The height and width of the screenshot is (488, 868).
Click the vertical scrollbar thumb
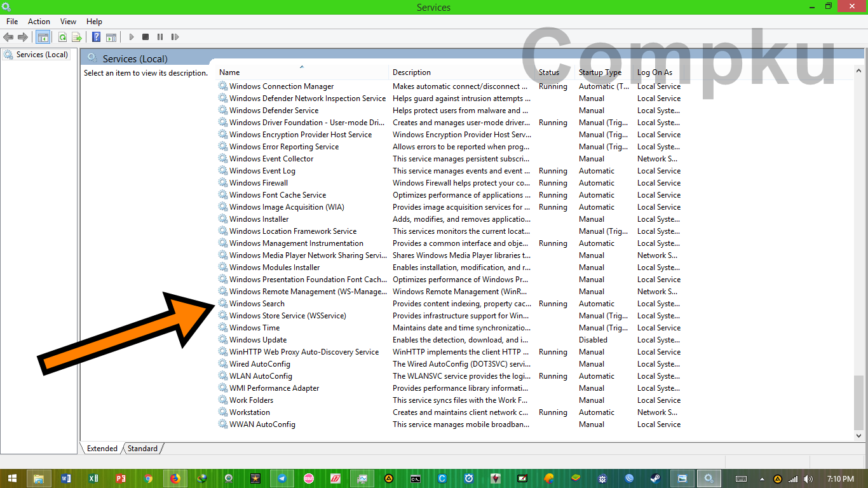pos(859,403)
